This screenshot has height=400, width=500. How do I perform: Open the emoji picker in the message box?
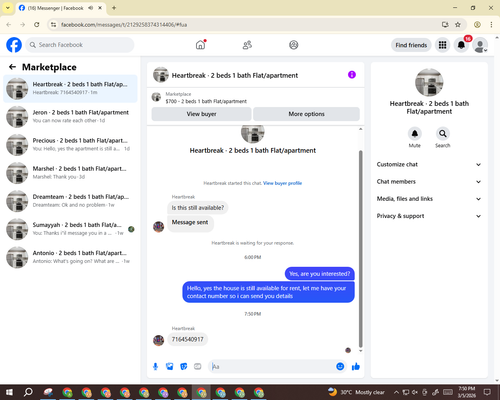point(340,367)
